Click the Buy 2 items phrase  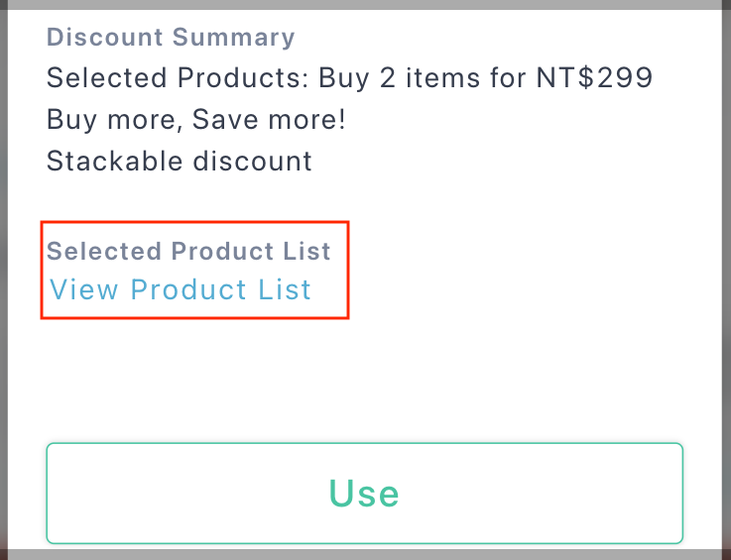[x=399, y=77]
